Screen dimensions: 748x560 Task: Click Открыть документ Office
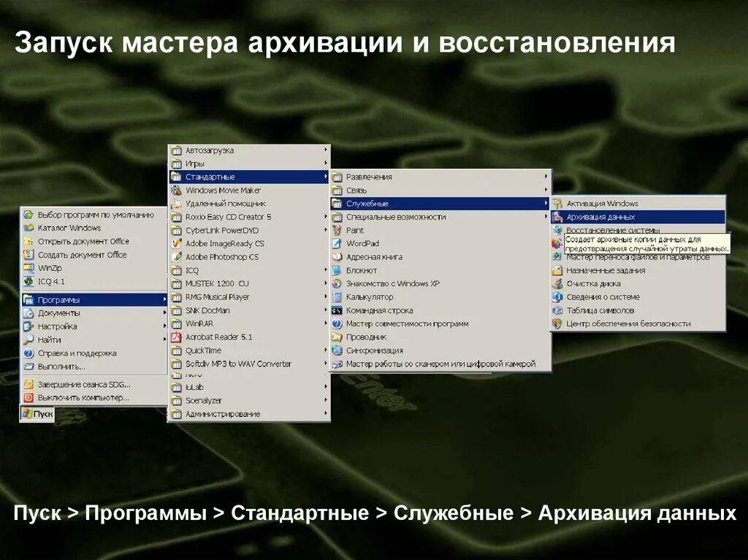pos(94,242)
